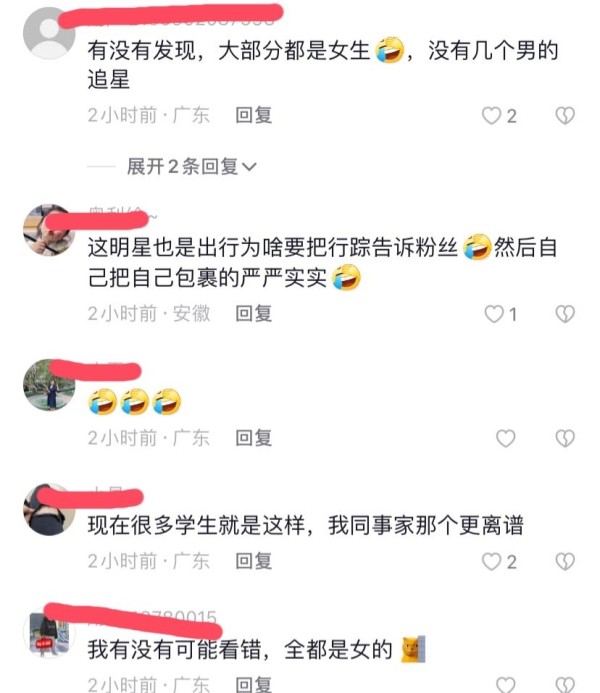The height and width of the screenshot is (693, 600).
Task: Open the gray default avatar profile
Action: (x=49, y=33)
